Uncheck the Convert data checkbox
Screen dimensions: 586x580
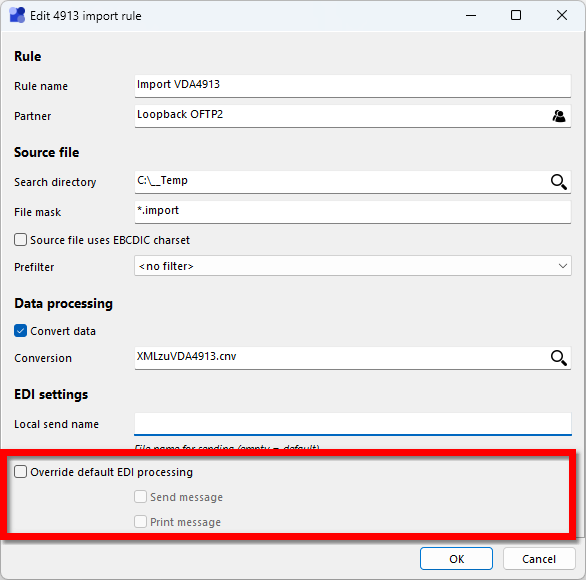[21, 331]
